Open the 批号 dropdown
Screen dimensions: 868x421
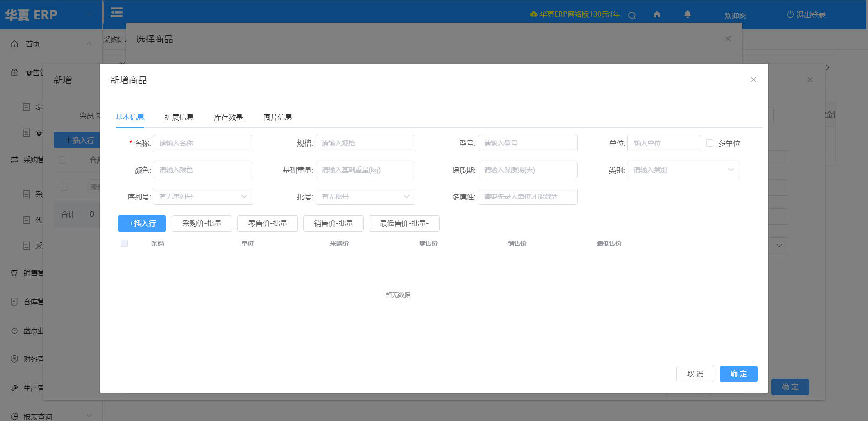[365, 197]
